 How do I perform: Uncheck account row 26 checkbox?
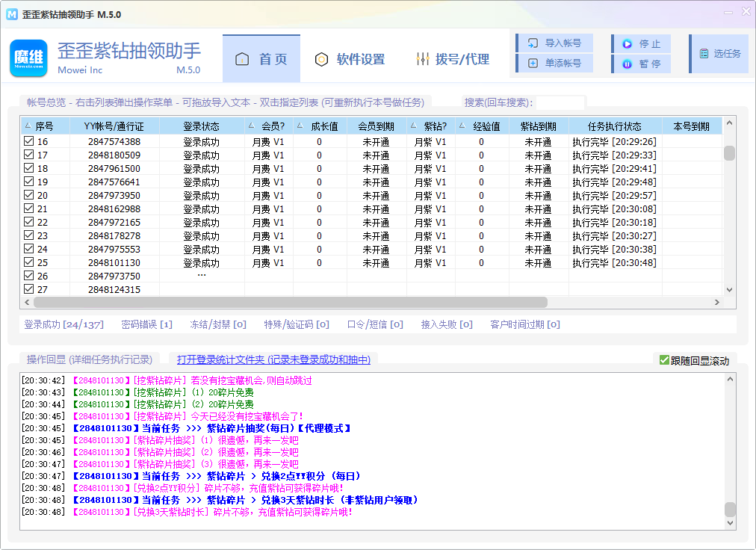[29, 276]
